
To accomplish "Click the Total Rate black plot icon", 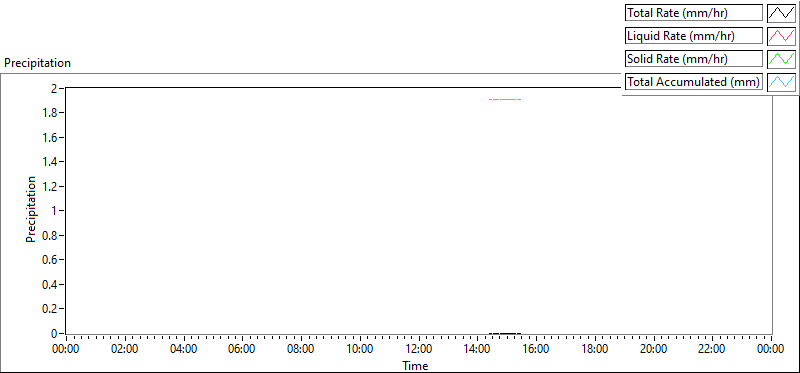I will (x=781, y=13).
